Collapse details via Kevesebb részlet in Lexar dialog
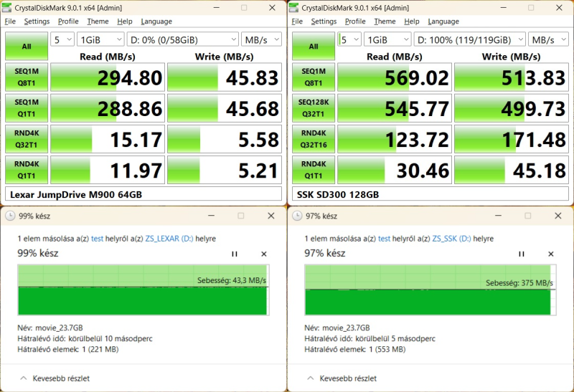This screenshot has height=392, width=574. point(55,378)
